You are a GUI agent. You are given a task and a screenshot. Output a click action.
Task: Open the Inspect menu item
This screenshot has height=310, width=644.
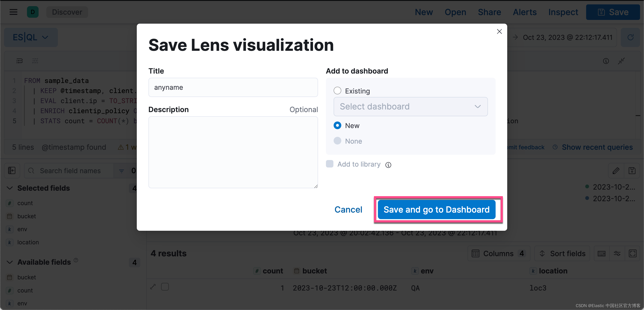[563, 12]
